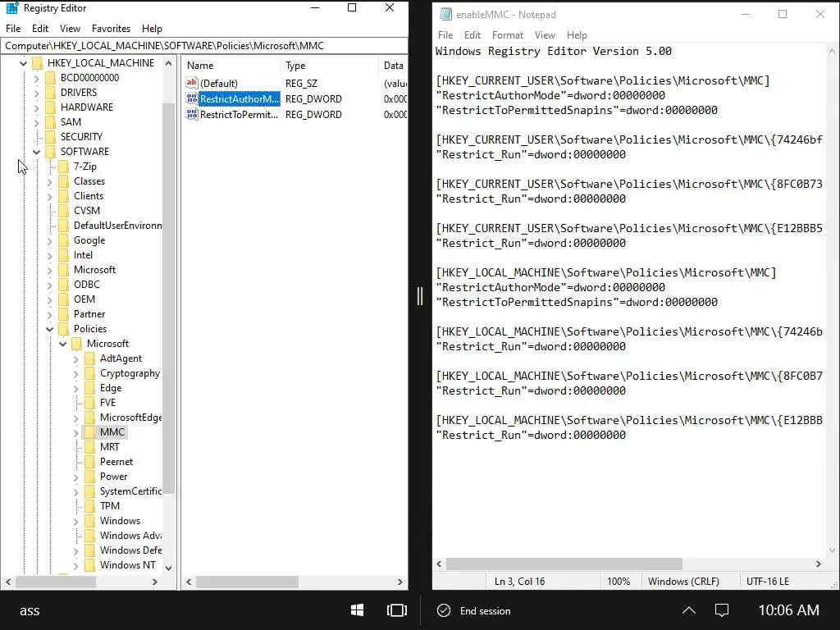Select the Peernet key in tree
840x630 pixels.
pyautogui.click(x=116, y=462)
